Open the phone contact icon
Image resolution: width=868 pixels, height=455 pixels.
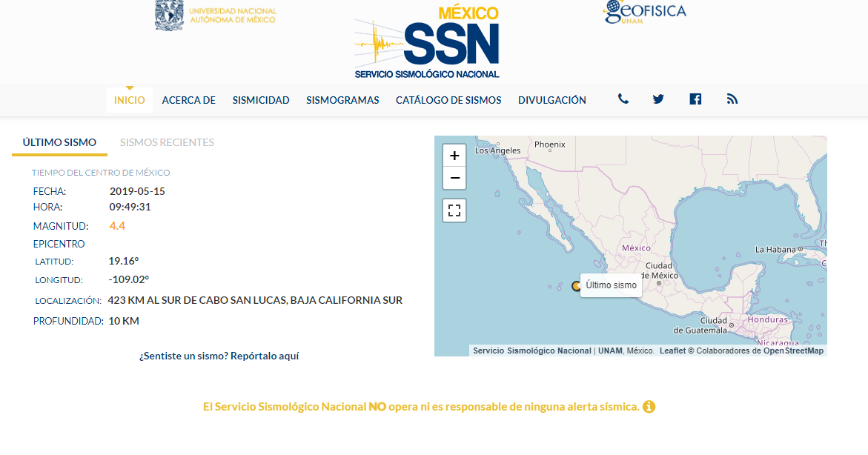[623, 99]
